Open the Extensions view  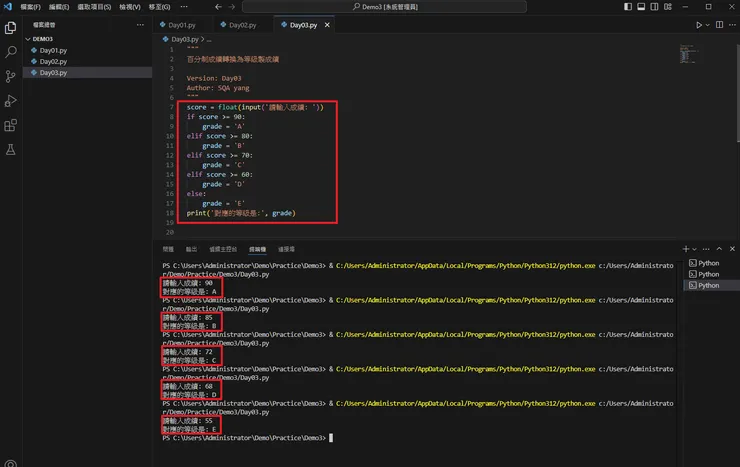coord(11,125)
